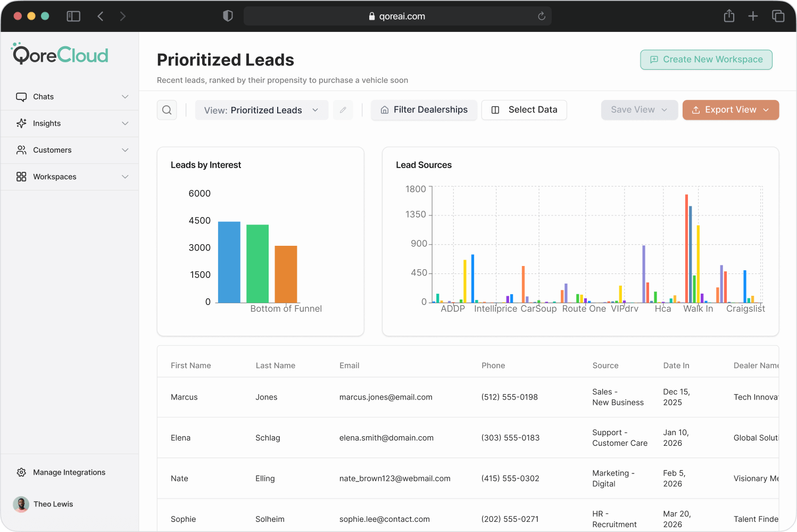Open Manage Integrations settings
Image resolution: width=797 pixels, height=532 pixels.
click(x=69, y=472)
